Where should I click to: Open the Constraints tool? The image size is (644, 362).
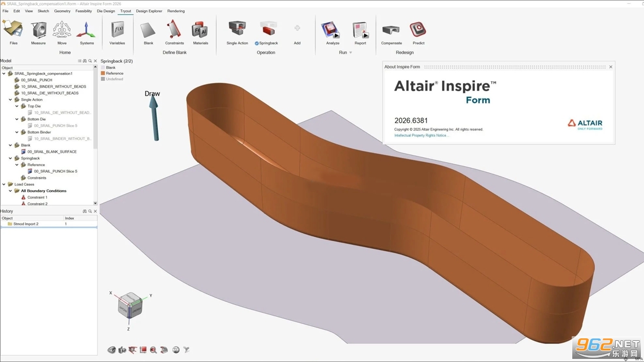(x=174, y=29)
